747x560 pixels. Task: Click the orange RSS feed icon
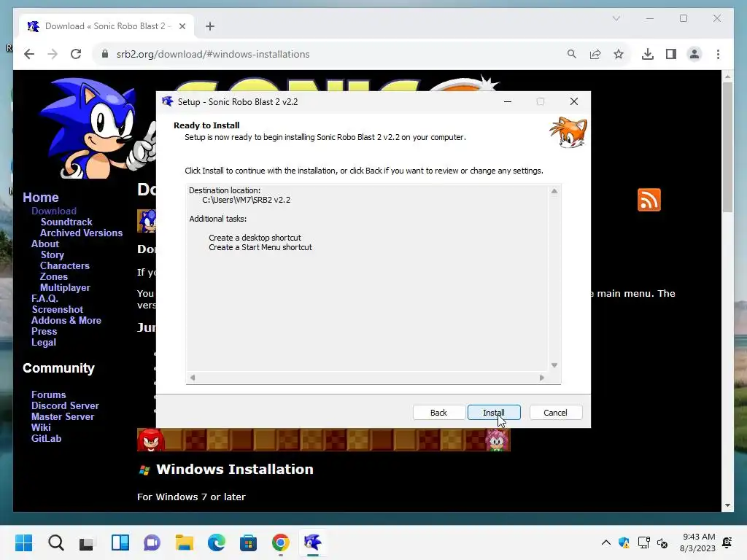coord(649,200)
